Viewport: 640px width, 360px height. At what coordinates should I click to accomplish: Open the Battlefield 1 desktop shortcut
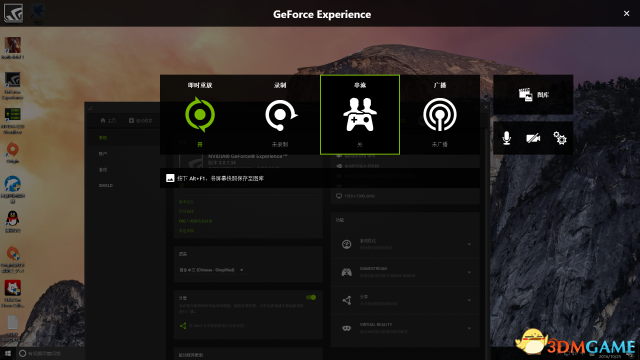(x=13, y=48)
